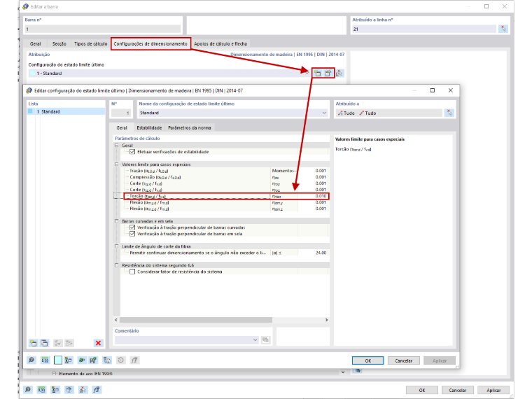Open 1 - Standard configuration dropdown in bar window
The width and height of the screenshot is (532, 399).
[x=307, y=73]
